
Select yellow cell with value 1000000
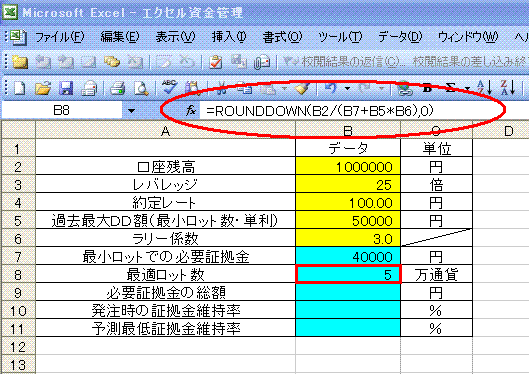tap(348, 166)
